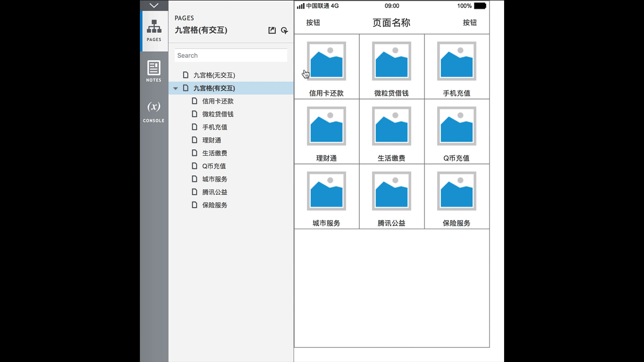Click the 中国联通 4G carrier text
This screenshot has width=644, height=362.
point(323,6)
